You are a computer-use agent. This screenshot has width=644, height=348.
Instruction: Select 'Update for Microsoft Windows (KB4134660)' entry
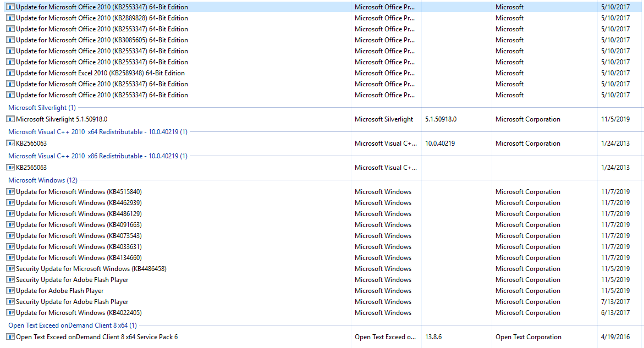[x=79, y=258]
